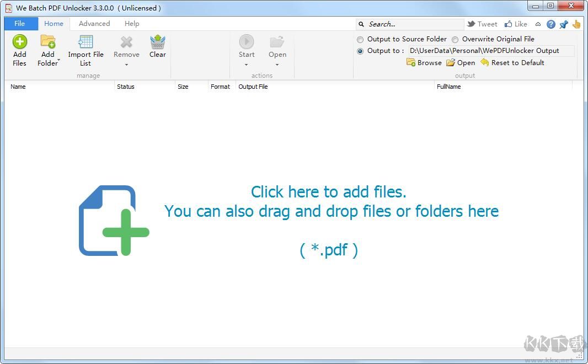The image size is (588, 364).
Task: Open the File menu
Action: click(20, 24)
